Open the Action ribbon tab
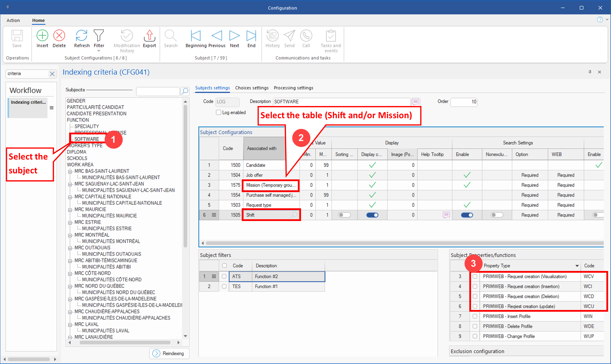This screenshot has height=364, width=611. coord(13,21)
